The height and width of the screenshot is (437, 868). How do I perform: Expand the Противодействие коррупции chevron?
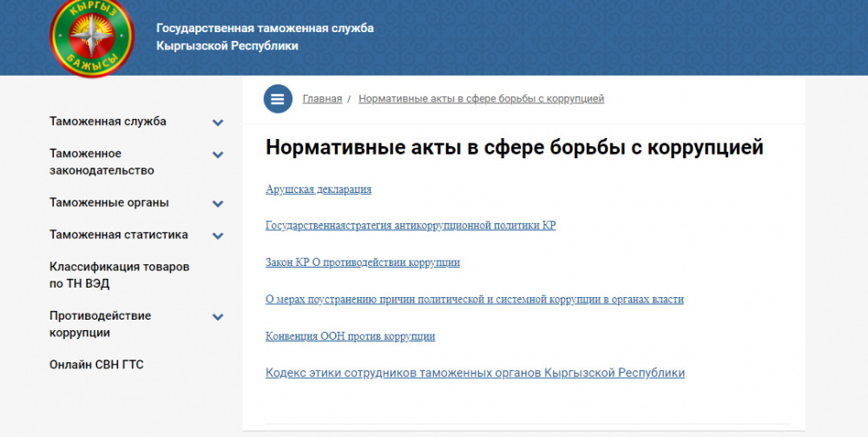click(x=218, y=317)
